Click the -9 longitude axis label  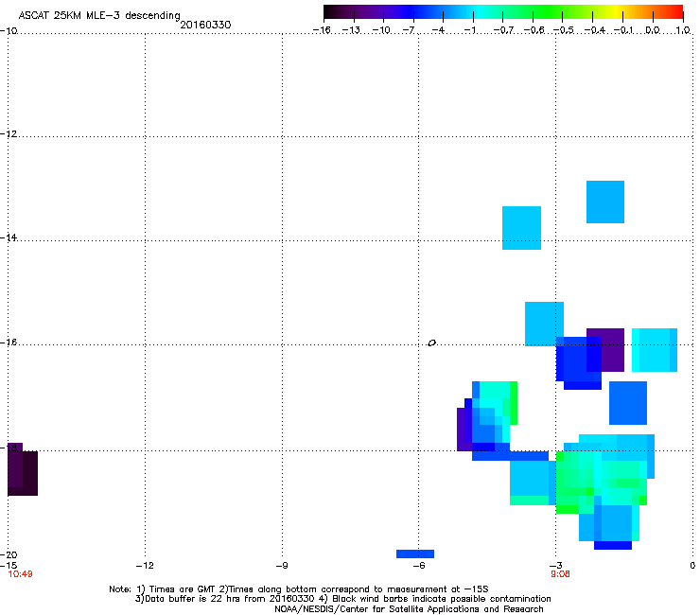tap(282, 566)
